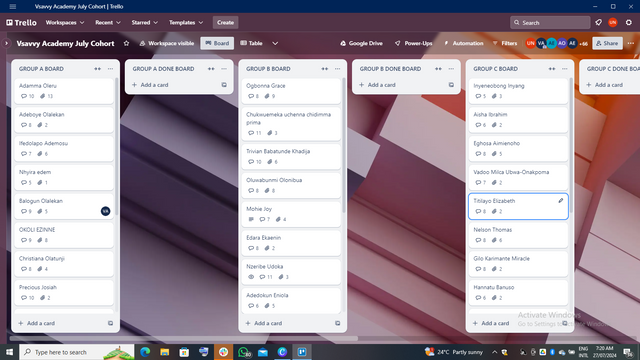
Task: Click the Create button
Action: [x=225, y=22]
